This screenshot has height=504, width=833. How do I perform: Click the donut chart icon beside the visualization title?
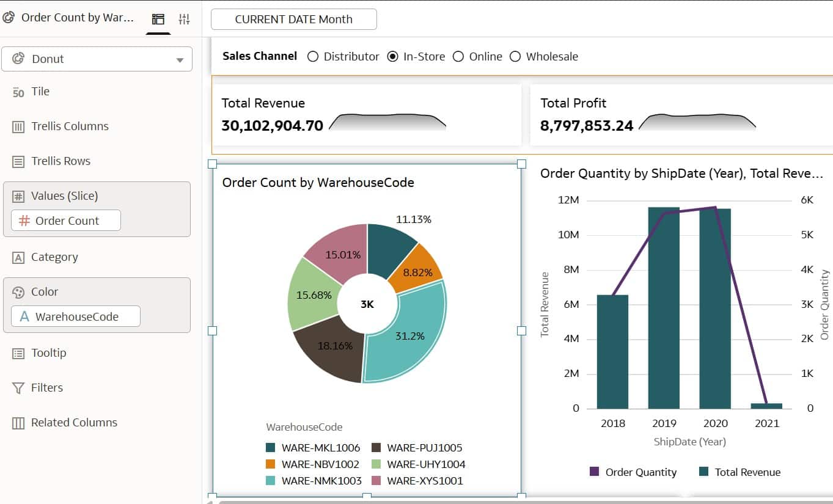point(9,17)
